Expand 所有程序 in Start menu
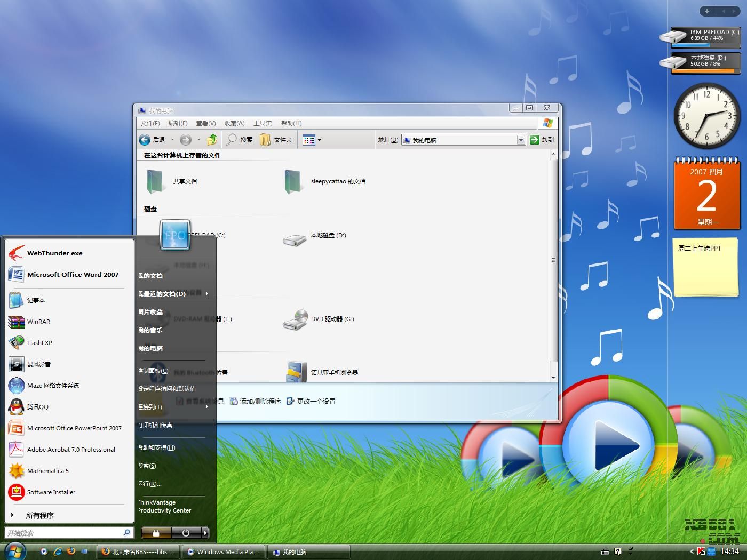This screenshot has height=560, width=747. click(39, 515)
